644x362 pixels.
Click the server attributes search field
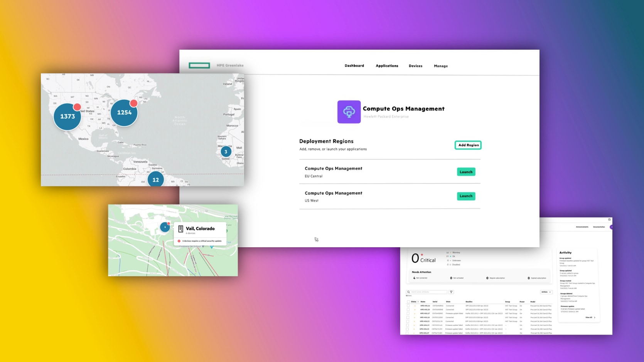click(428, 292)
